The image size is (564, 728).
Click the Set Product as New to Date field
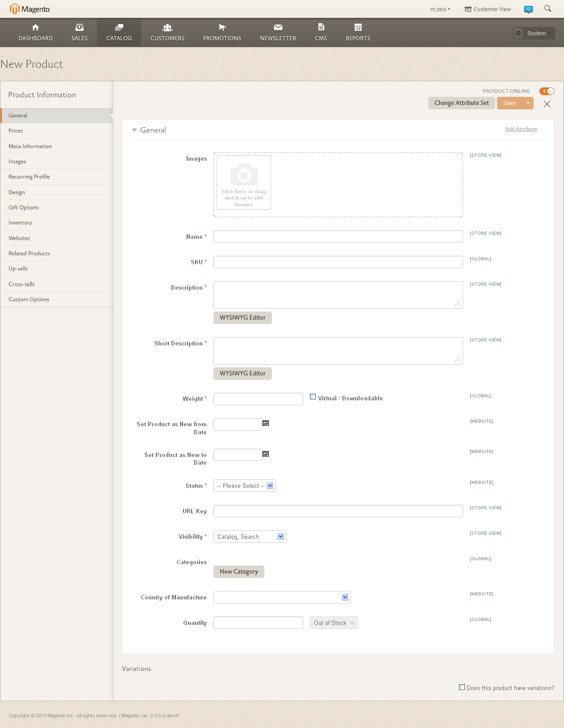click(x=238, y=455)
